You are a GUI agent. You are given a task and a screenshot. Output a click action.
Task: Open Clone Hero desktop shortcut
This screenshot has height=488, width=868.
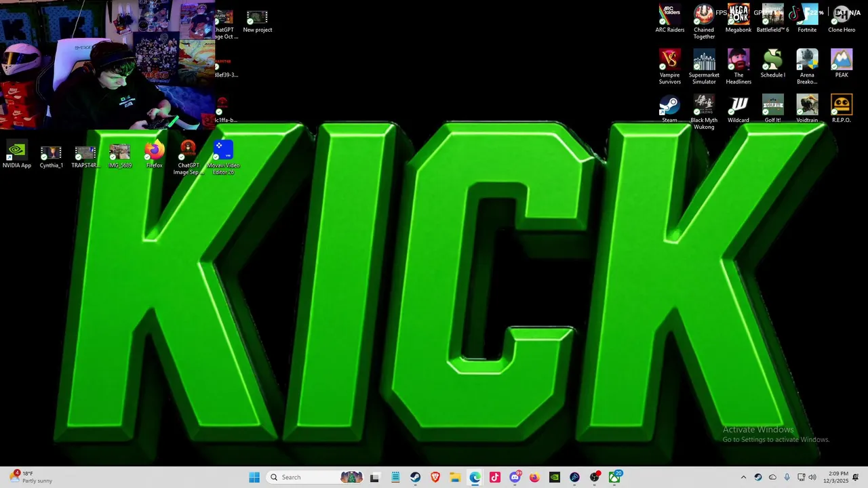842,19
